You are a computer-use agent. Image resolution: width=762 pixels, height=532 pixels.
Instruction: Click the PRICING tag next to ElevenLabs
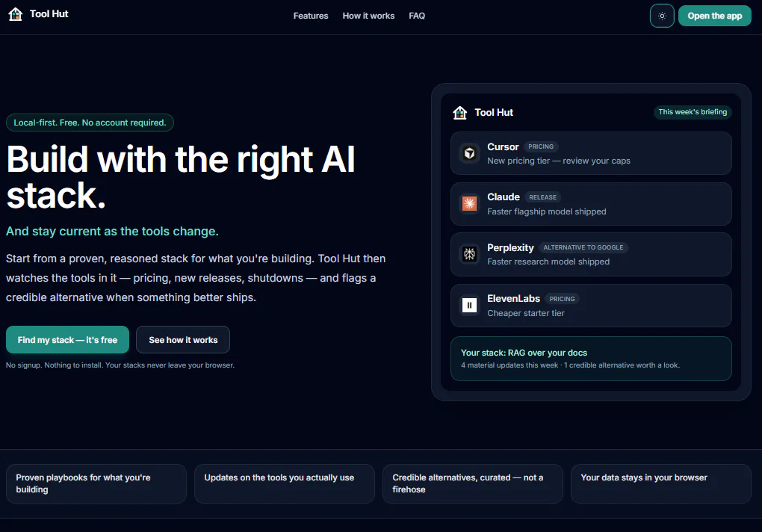point(562,299)
